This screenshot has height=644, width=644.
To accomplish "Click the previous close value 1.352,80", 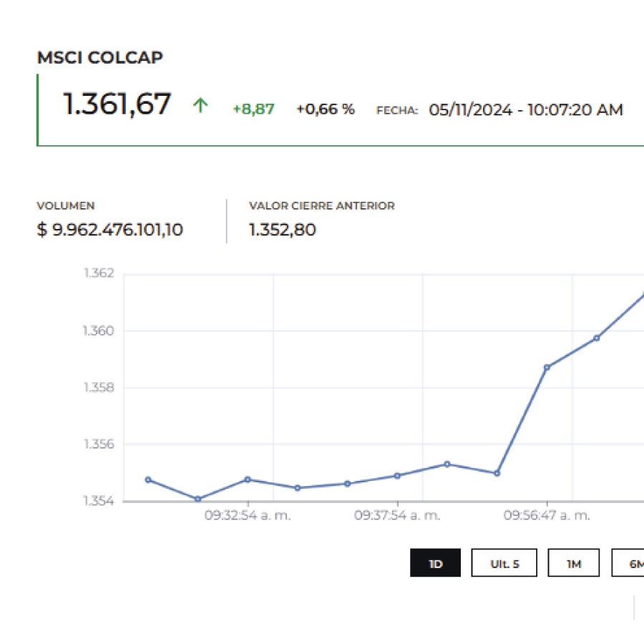I will (x=281, y=230).
